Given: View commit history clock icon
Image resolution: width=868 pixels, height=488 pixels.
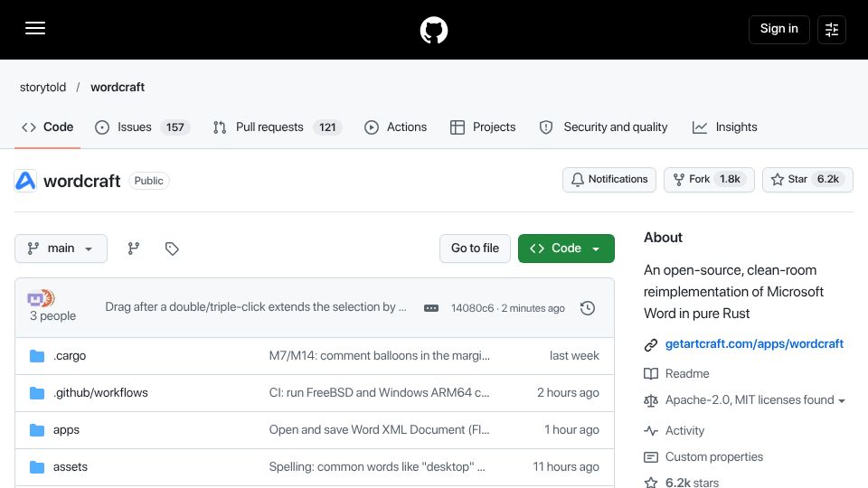Looking at the screenshot, I should coord(588,308).
